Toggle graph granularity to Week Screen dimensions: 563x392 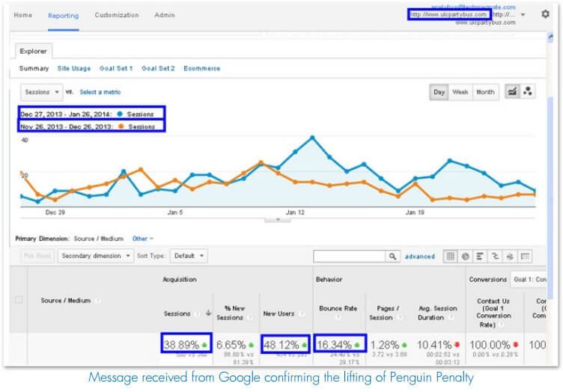pos(460,92)
